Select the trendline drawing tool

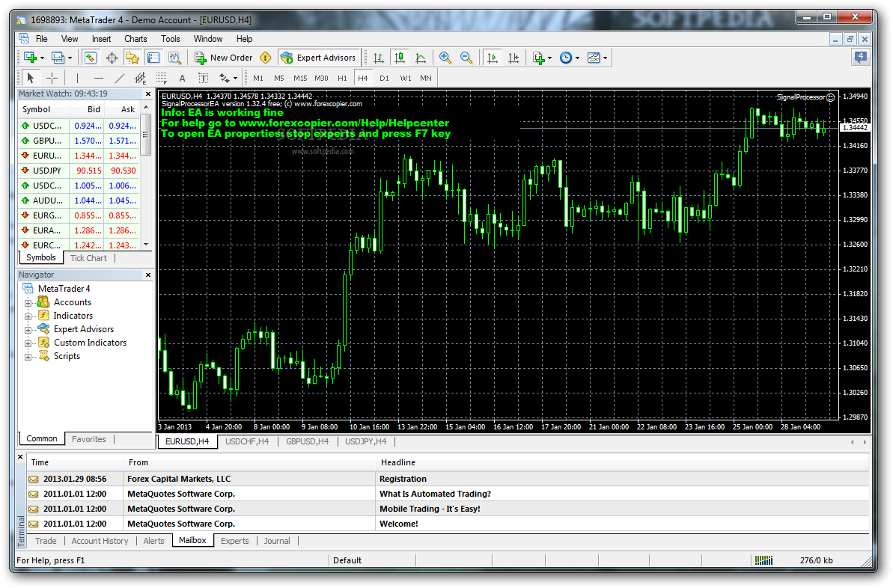(120, 78)
